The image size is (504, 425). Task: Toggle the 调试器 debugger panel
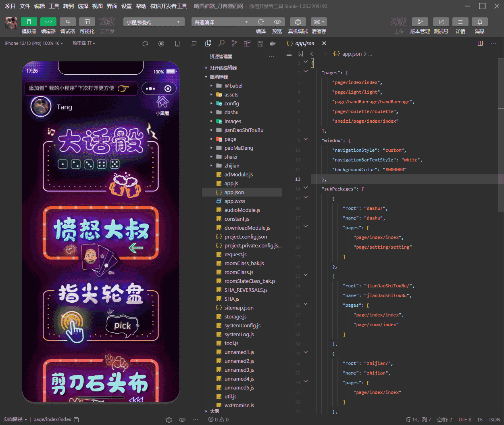coord(67,22)
